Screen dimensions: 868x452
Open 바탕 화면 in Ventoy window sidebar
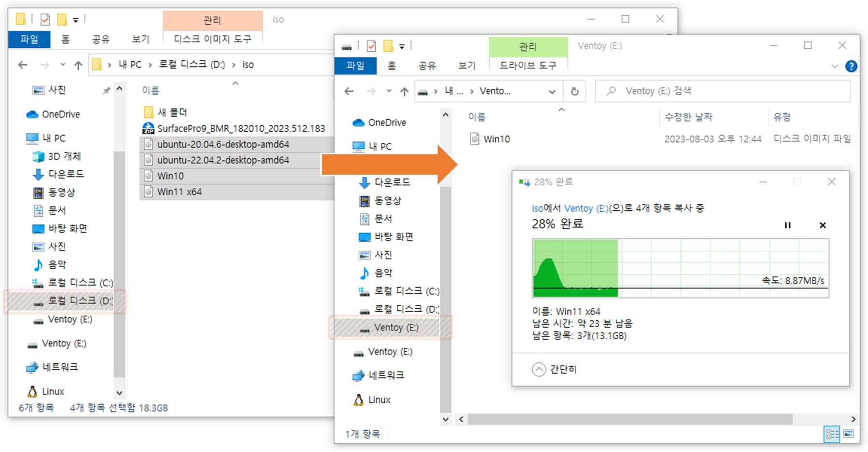point(386,237)
